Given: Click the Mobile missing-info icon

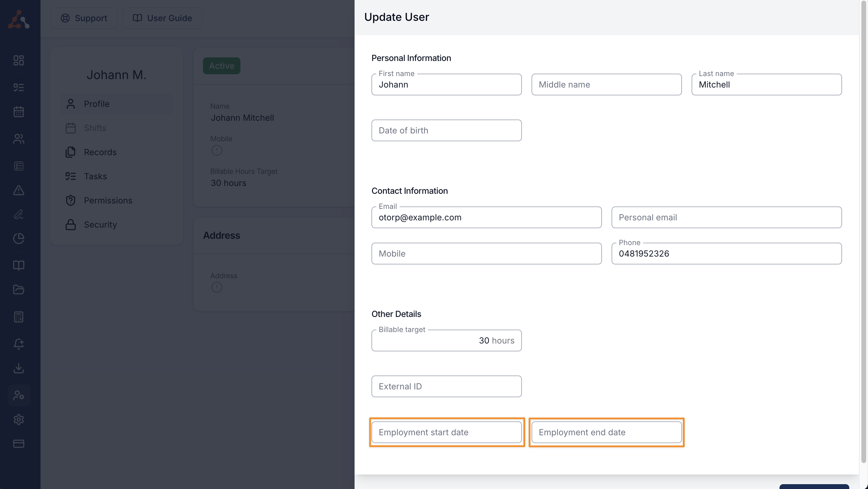Looking at the screenshot, I should coord(217,150).
